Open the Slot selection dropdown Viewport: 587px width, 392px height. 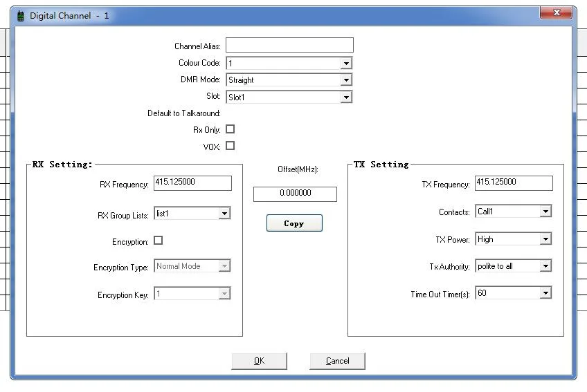pyautogui.click(x=346, y=97)
